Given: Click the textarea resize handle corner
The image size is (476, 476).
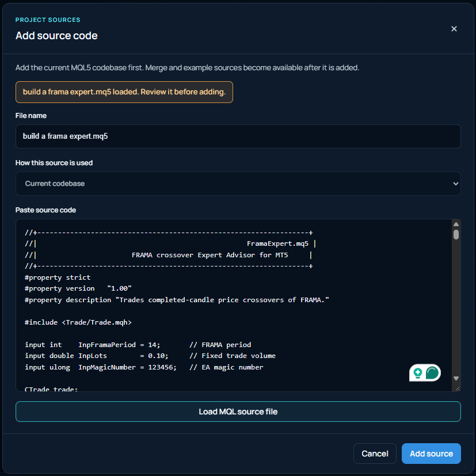Looking at the screenshot, I should 458,389.
